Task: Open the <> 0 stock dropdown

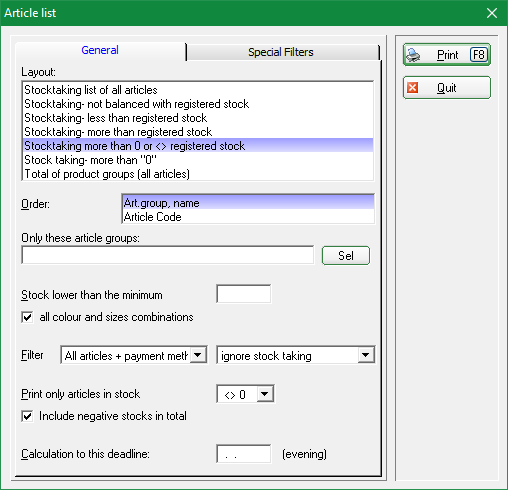Action: click(265, 394)
